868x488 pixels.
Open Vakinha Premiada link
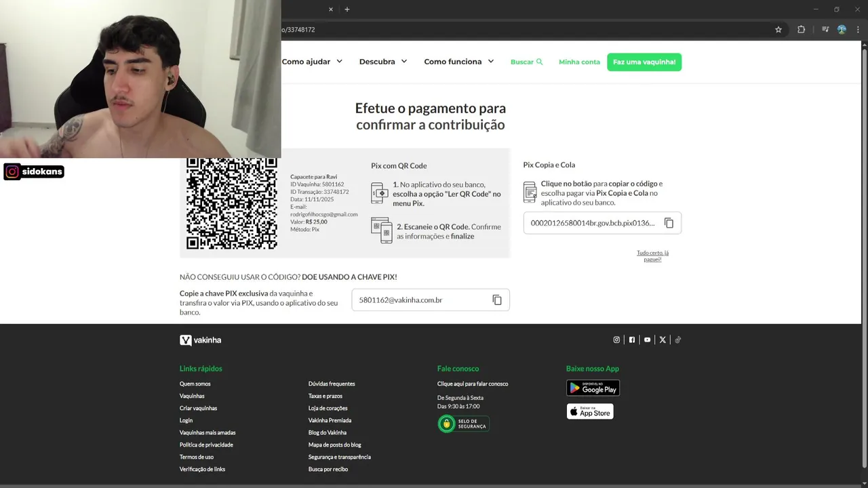click(330, 420)
